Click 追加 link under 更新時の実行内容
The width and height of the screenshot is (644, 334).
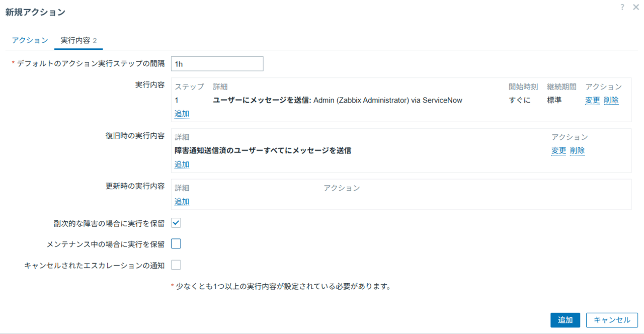(x=182, y=202)
